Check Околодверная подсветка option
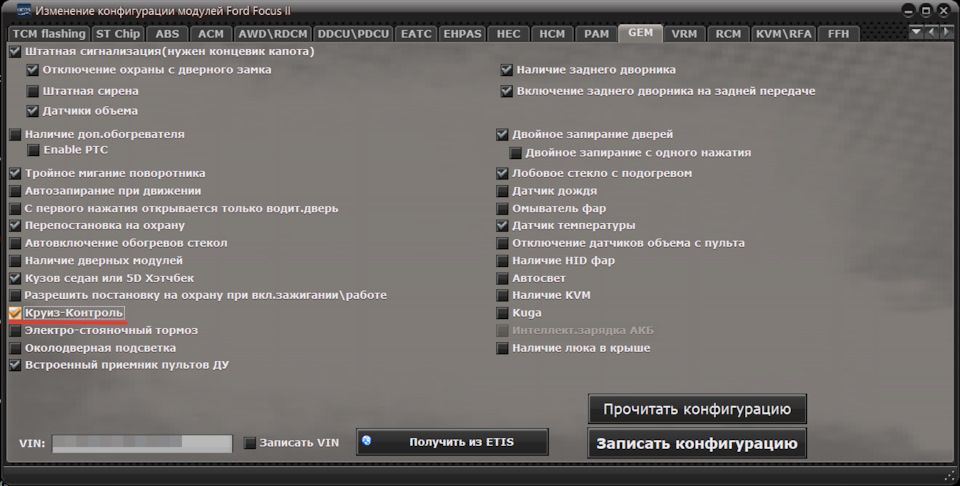The image size is (960, 486). coord(15,348)
